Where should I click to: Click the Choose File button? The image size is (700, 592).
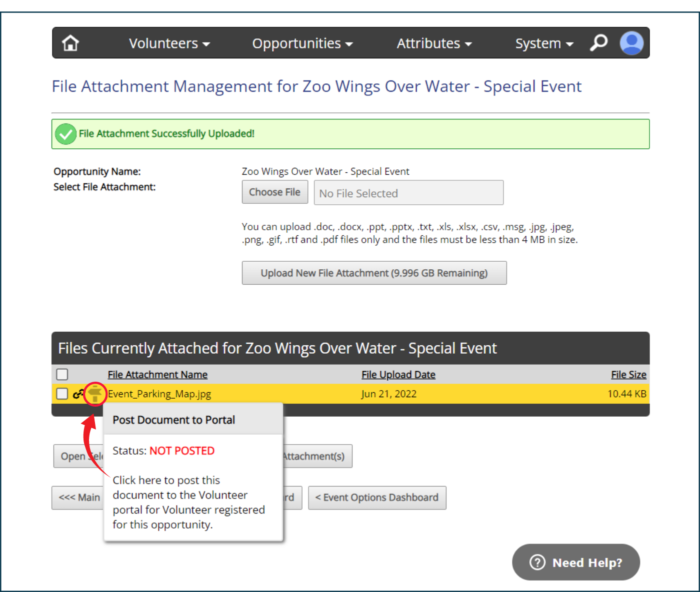click(275, 192)
